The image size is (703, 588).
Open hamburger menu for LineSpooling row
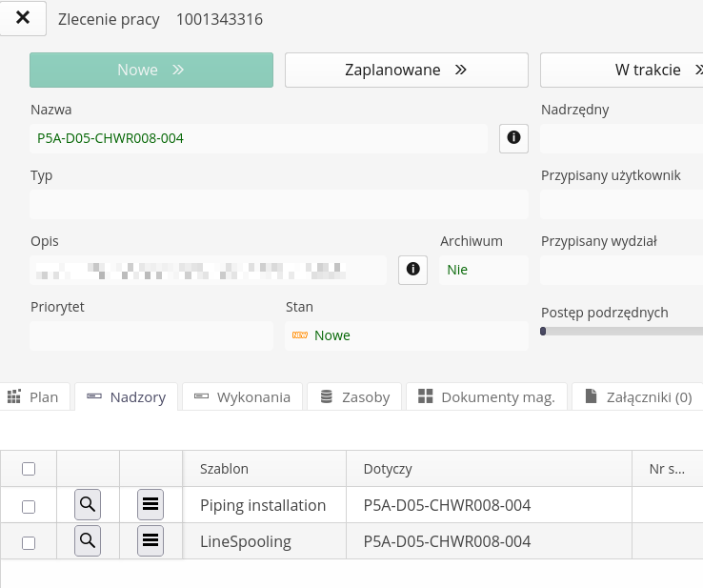[x=151, y=541]
